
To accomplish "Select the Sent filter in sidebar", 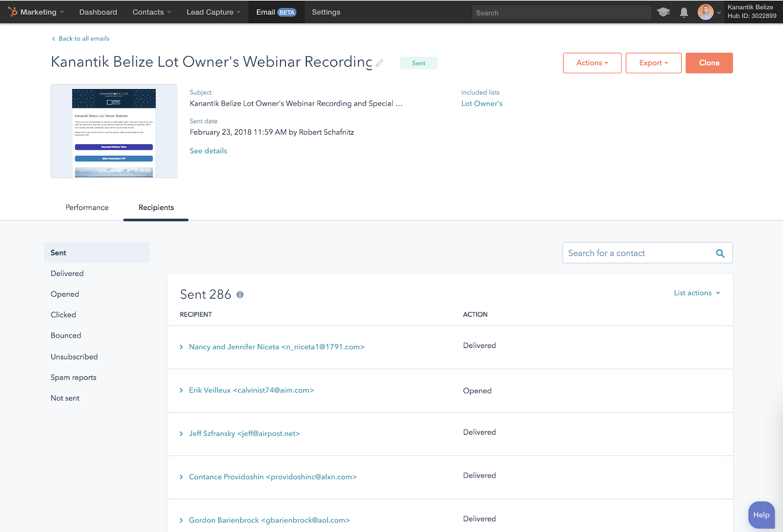I will (97, 253).
